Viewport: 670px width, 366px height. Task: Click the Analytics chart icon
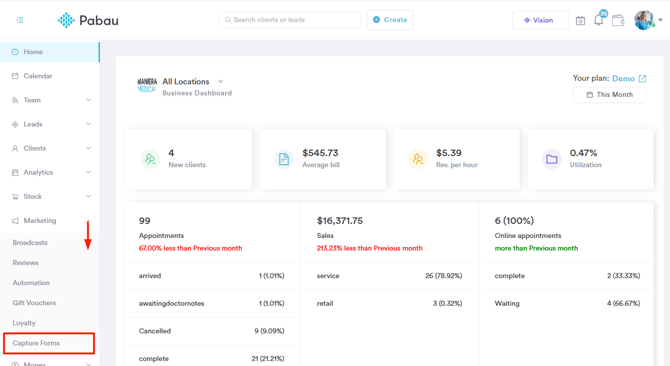pos(15,173)
